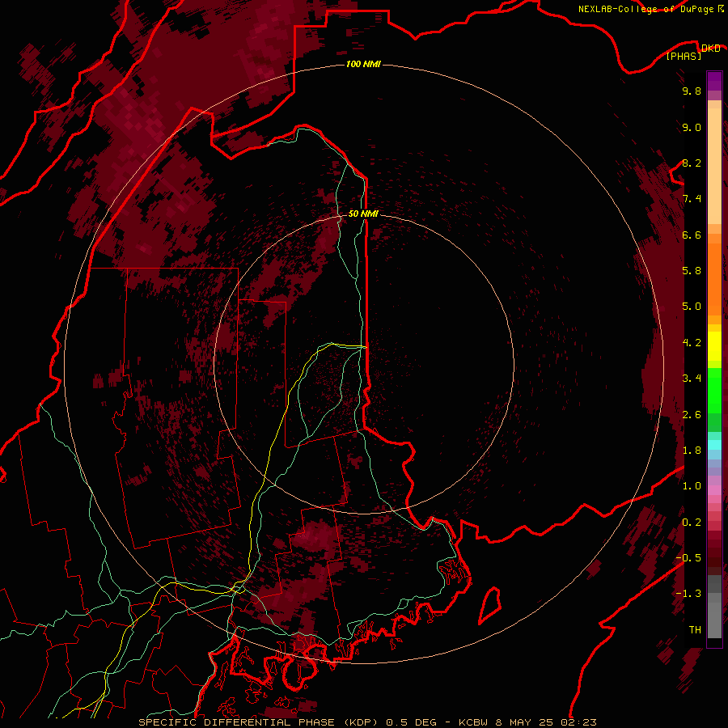
Task: Click the 3.4 color scale value
Action: (692, 379)
